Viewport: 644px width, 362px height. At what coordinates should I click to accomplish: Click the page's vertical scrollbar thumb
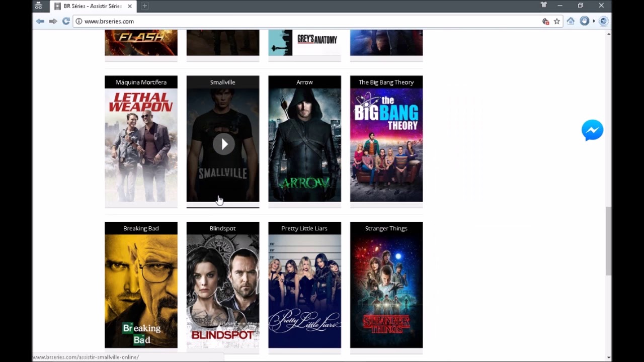609,241
